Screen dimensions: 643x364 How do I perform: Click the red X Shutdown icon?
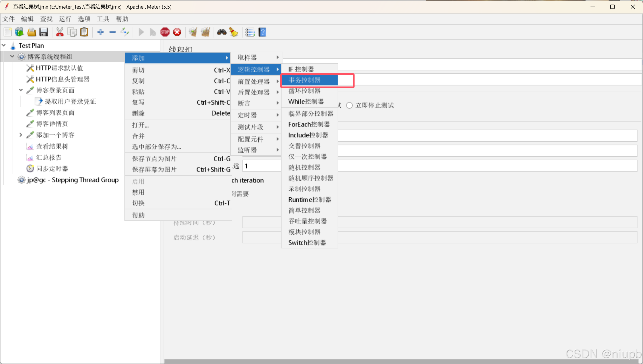(177, 32)
